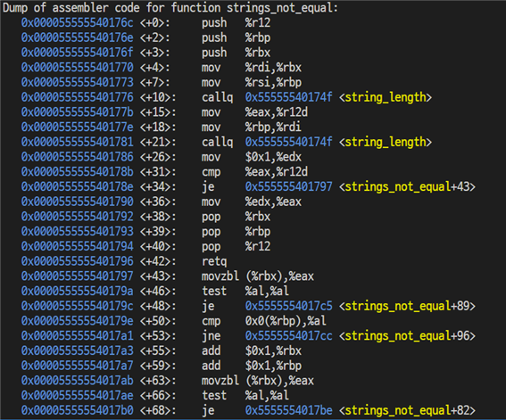Click 'pop %rbx' instruction at +38
506x420 pixels.
click(x=236, y=217)
